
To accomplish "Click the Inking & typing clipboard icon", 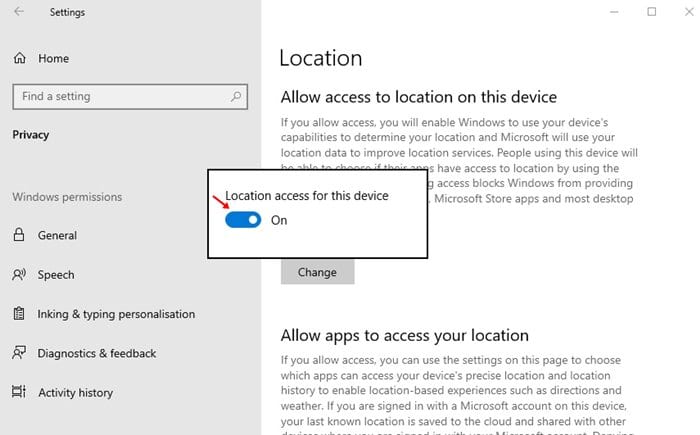I will (19, 314).
